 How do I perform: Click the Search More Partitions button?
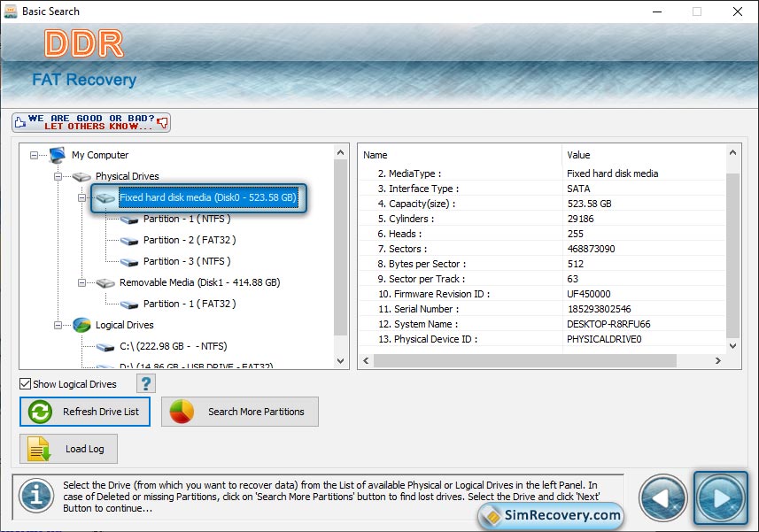click(x=240, y=412)
